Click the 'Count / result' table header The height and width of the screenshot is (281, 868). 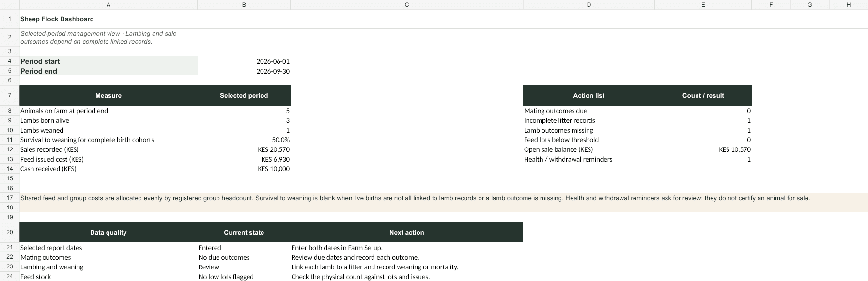(x=703, y=95)
